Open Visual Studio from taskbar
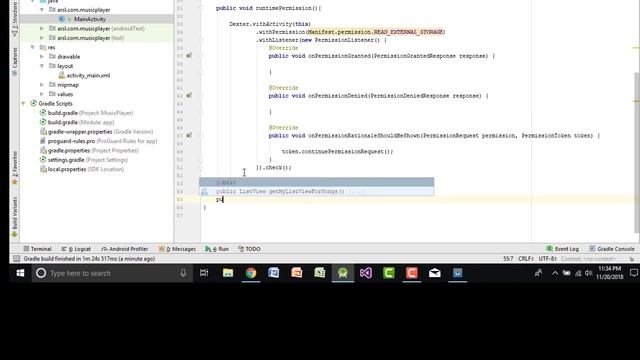Viewport: 640px width, 360px height. [366, 273]
